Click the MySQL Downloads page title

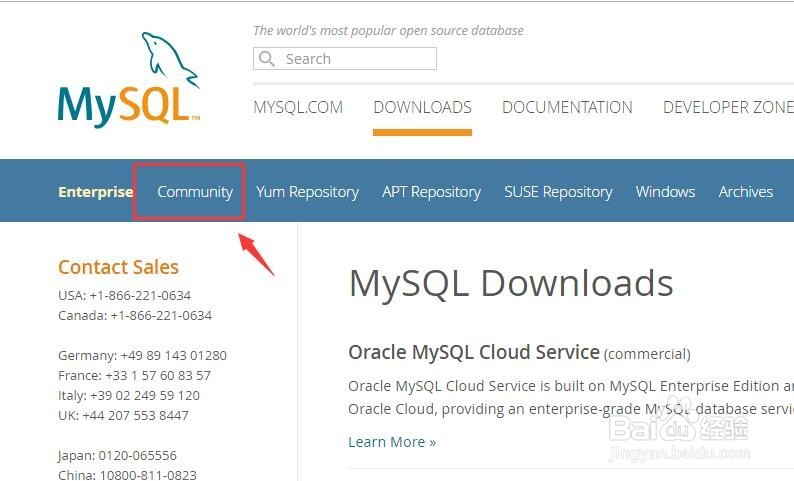point(511,283)
